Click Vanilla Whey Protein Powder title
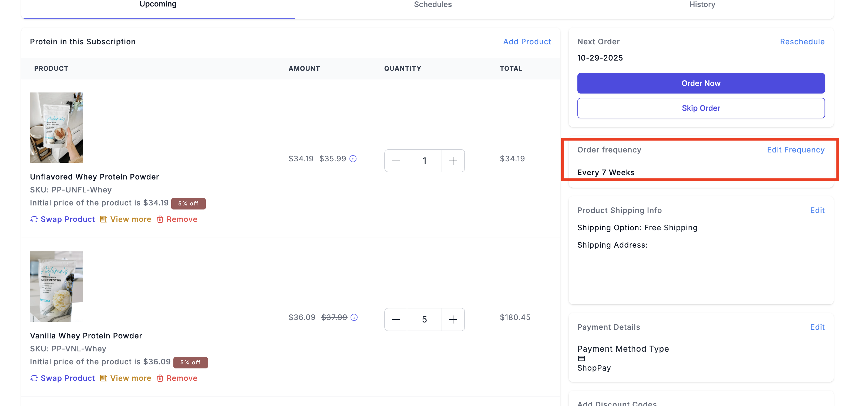This screenshot has height=406, width=868. (x=86, y=335)
